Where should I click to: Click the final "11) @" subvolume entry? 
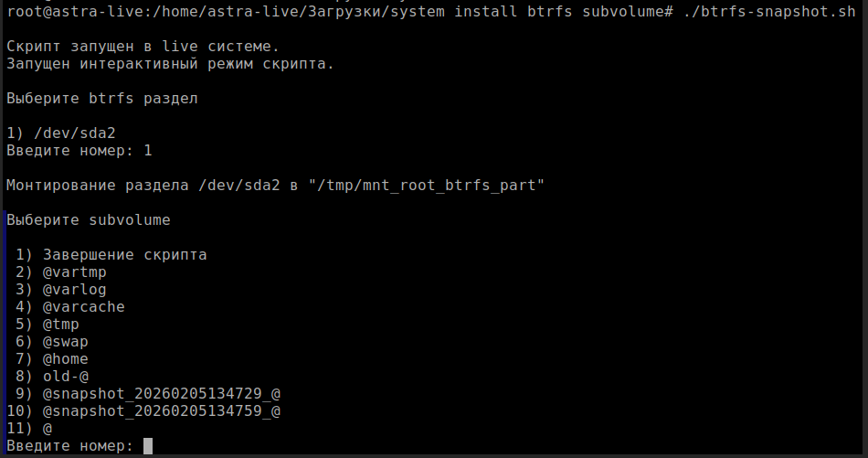47,428
